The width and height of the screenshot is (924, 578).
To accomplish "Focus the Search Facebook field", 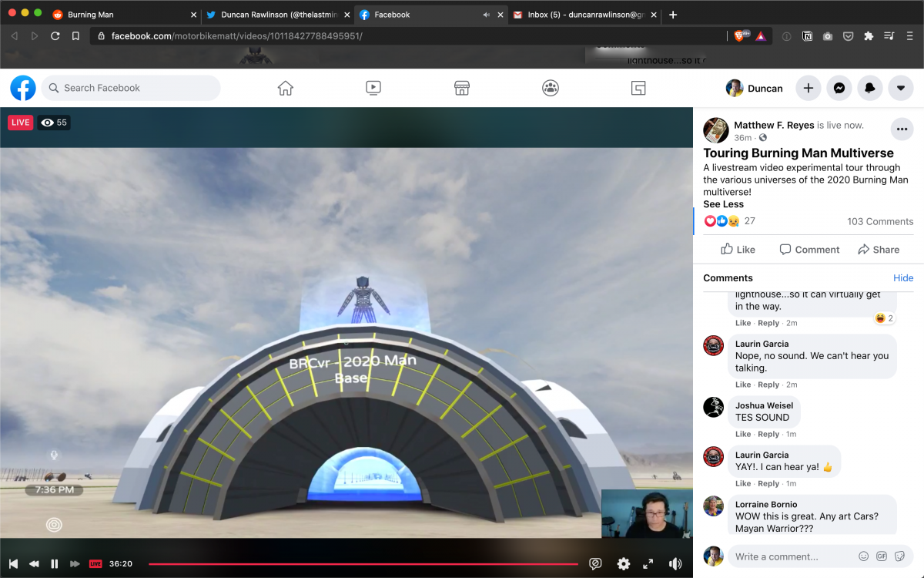I will (x=131, y=88).
